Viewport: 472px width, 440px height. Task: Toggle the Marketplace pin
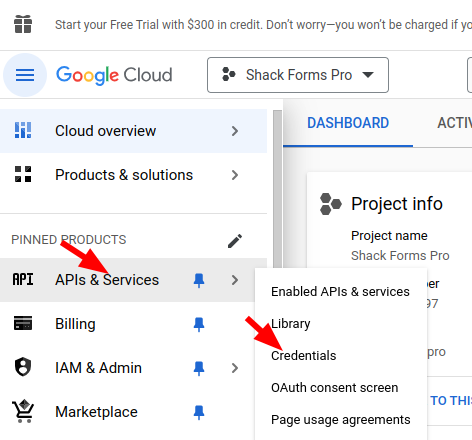[x=199, y=412]
